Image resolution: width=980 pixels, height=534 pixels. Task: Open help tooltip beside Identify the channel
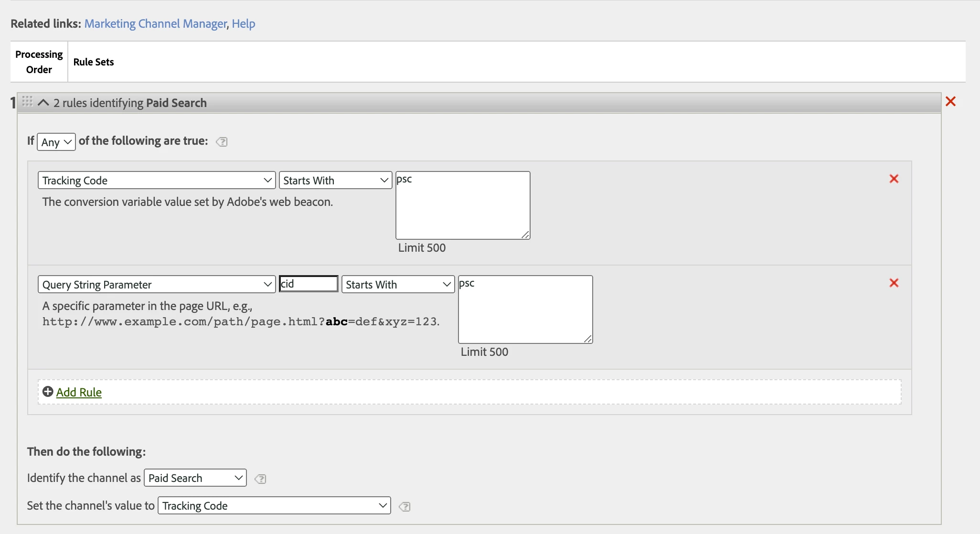(260, 479)
